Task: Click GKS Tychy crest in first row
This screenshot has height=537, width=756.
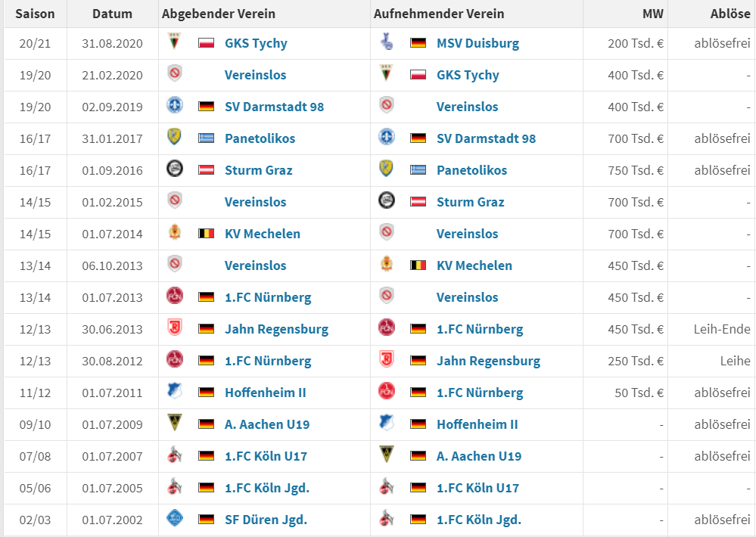Action: [x=175, y=42]
